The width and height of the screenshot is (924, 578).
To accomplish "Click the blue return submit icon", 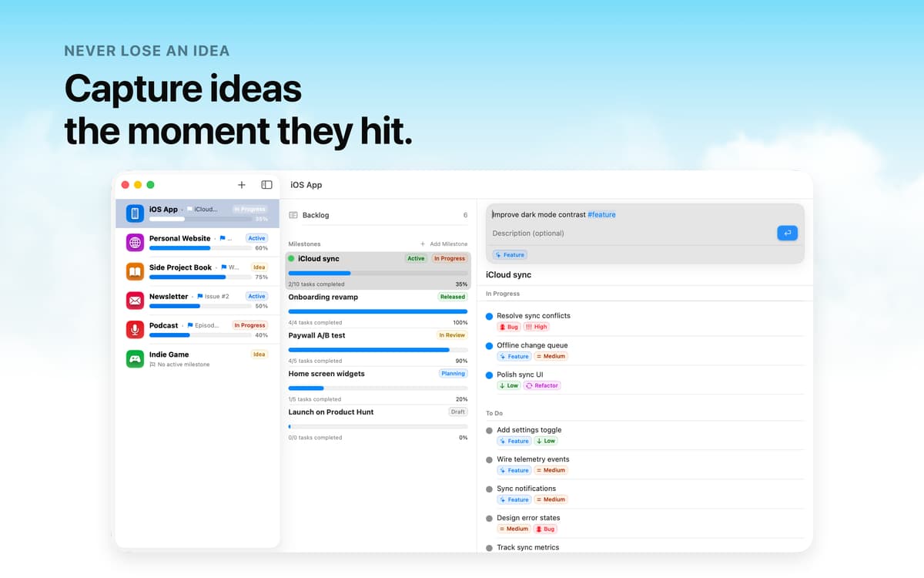I will [787, 233].
